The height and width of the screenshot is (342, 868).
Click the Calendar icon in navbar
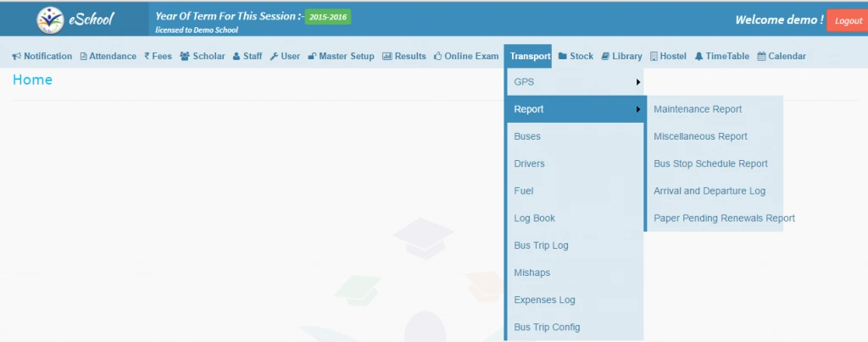point(761,57)
